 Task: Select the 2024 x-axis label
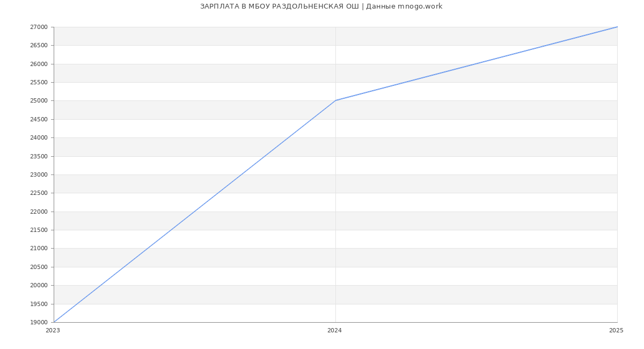[334, 331]
